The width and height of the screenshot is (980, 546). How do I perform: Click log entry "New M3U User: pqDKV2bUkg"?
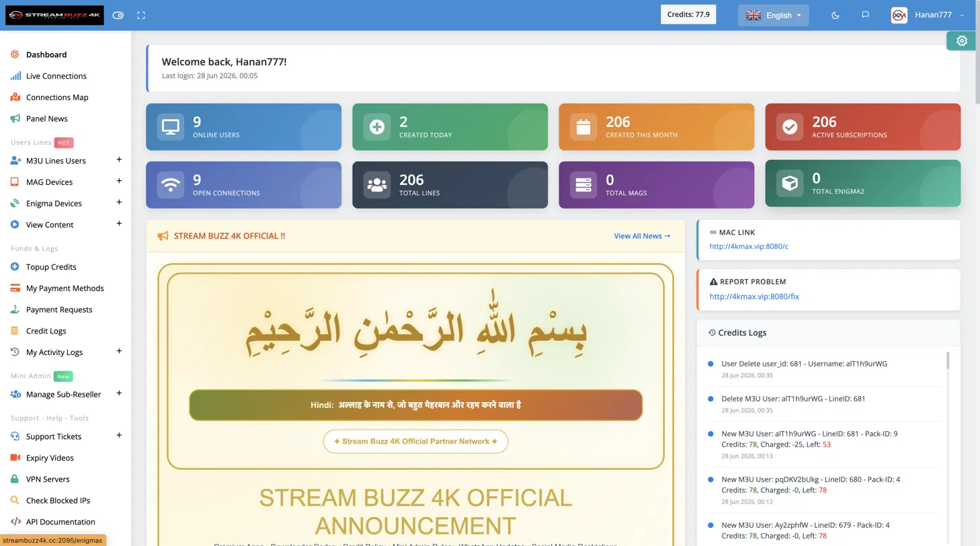pos(811,479)
